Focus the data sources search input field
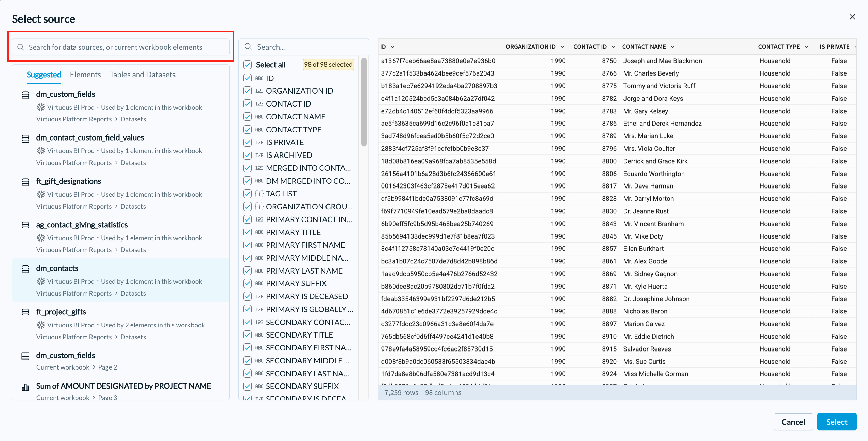868x441 pixels. point(121,47)
